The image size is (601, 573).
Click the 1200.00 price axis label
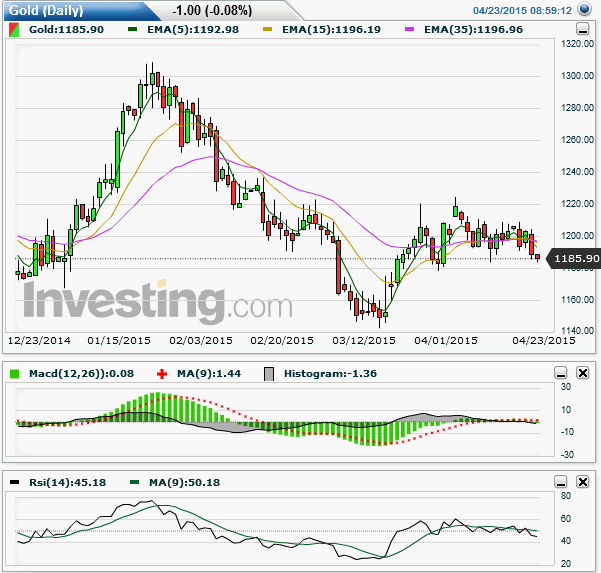578,236
